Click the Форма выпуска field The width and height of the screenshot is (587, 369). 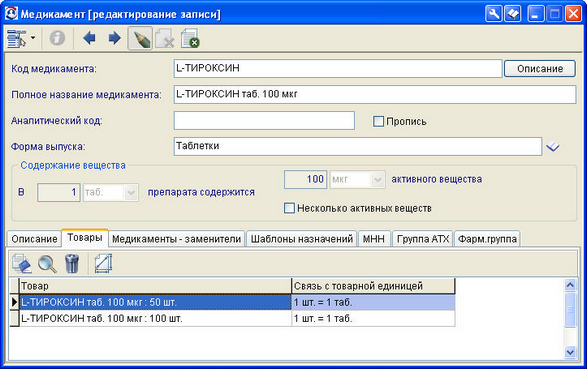pyautogui.click(x=358, y=146)
